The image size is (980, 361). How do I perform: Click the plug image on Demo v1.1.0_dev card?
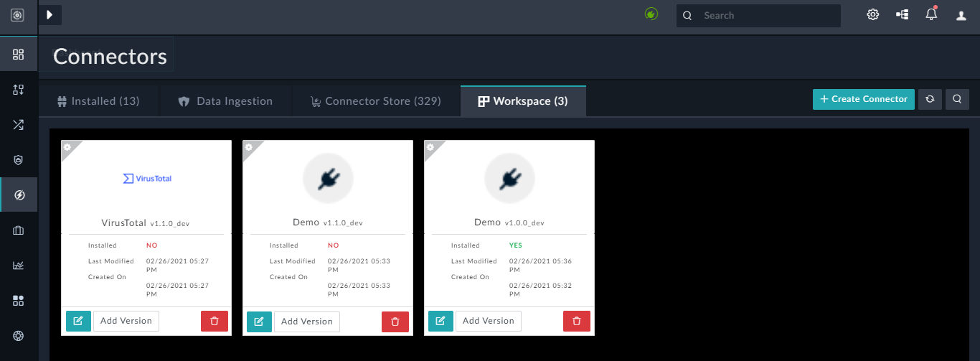328,178
